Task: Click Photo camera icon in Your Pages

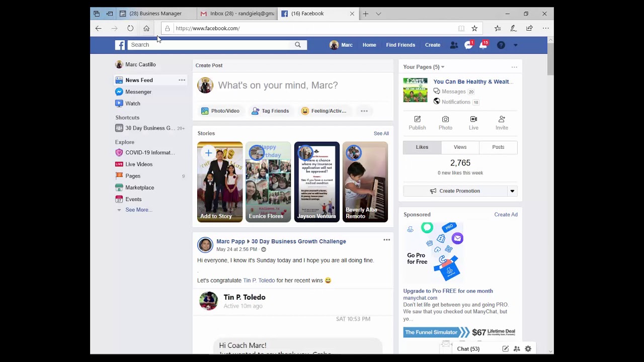Action: pyautogui.click(x=445, y=123)
